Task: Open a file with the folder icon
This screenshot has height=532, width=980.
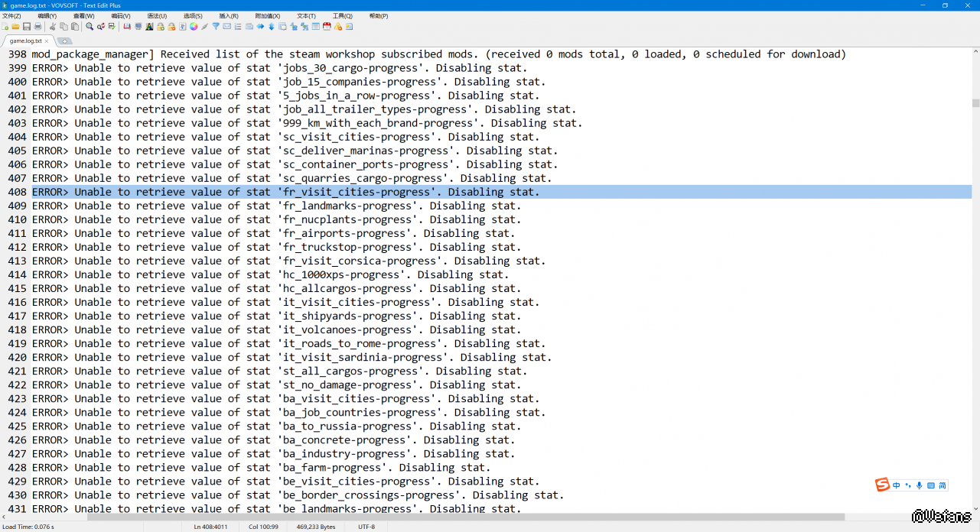Action: [x=15, y=26]
